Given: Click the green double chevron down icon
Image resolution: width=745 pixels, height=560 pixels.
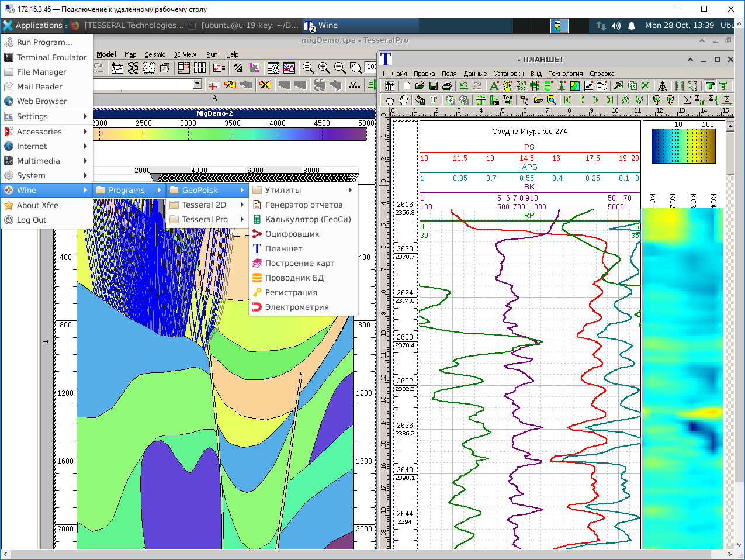Looking at the screenshot, I should [639, 100].
